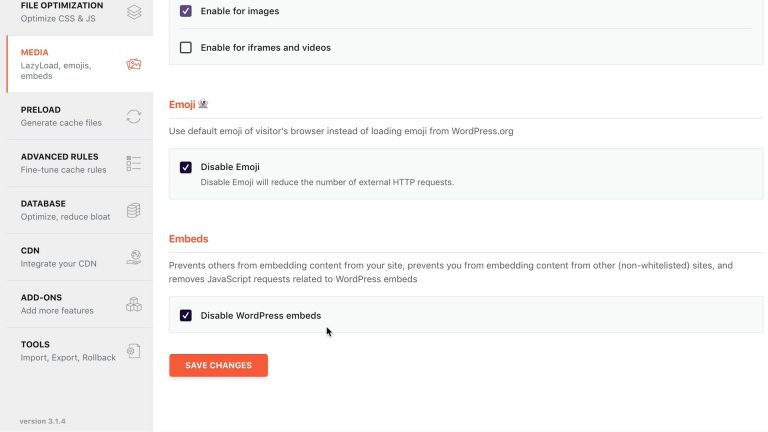This screenshot has width=768, height=432.
Task: Uncheck Disable WordPress embeds checkbox
Action: coord(186,315)
